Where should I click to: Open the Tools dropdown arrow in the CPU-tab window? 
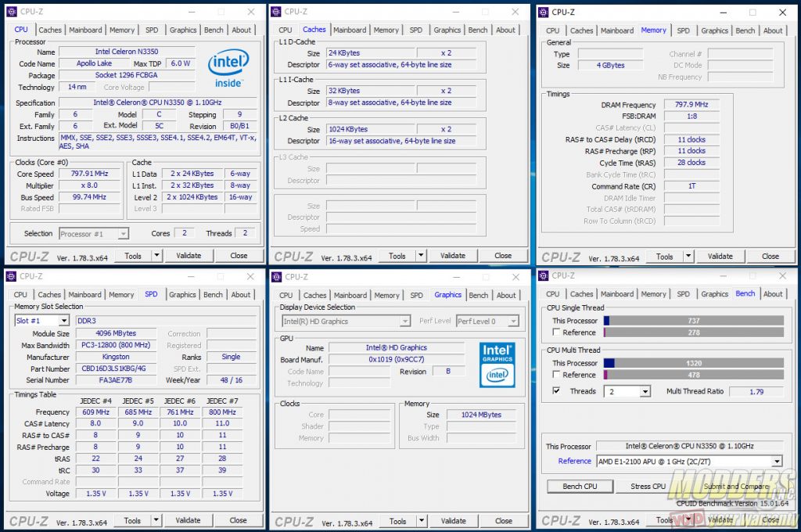pyautogui.click(x=156, y=255)
